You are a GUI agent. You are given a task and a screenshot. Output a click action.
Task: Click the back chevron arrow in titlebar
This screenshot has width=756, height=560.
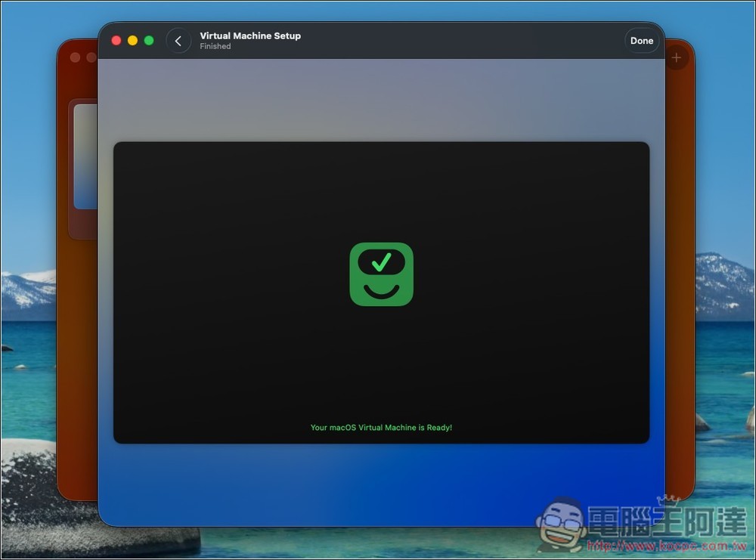(178, 40)
